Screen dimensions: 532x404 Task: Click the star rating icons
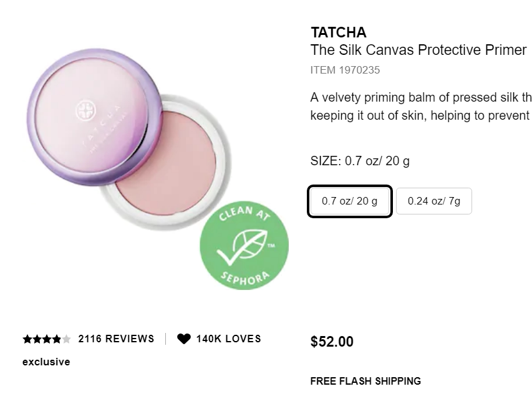tap(46, 339)
